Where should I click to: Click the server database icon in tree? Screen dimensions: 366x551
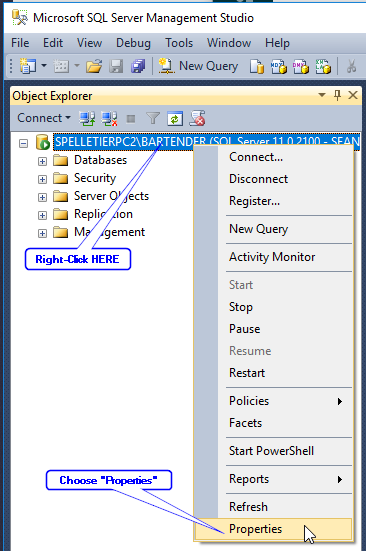pyautogui.click(x=43, y=142)
